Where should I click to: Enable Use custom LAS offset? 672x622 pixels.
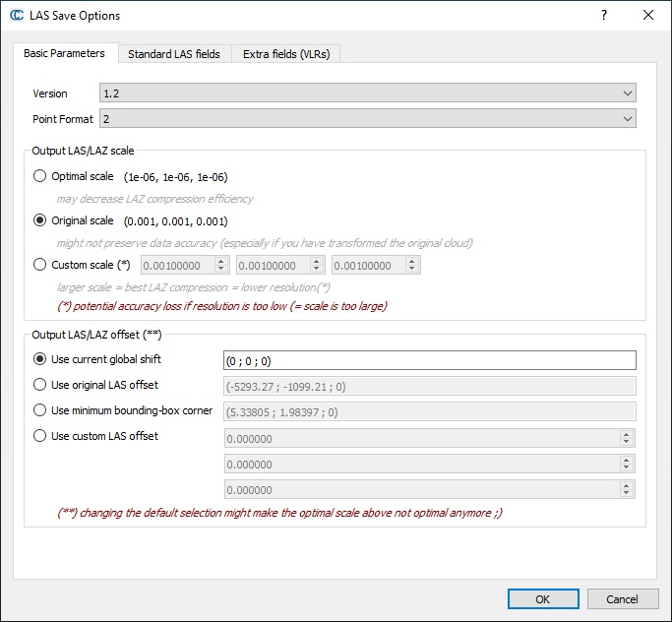pos(40,436)
